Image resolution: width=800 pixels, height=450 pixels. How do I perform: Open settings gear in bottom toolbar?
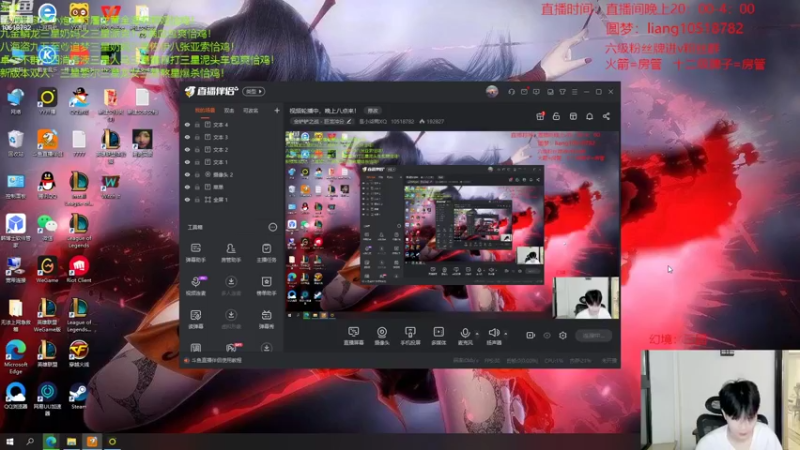point(563,335)
